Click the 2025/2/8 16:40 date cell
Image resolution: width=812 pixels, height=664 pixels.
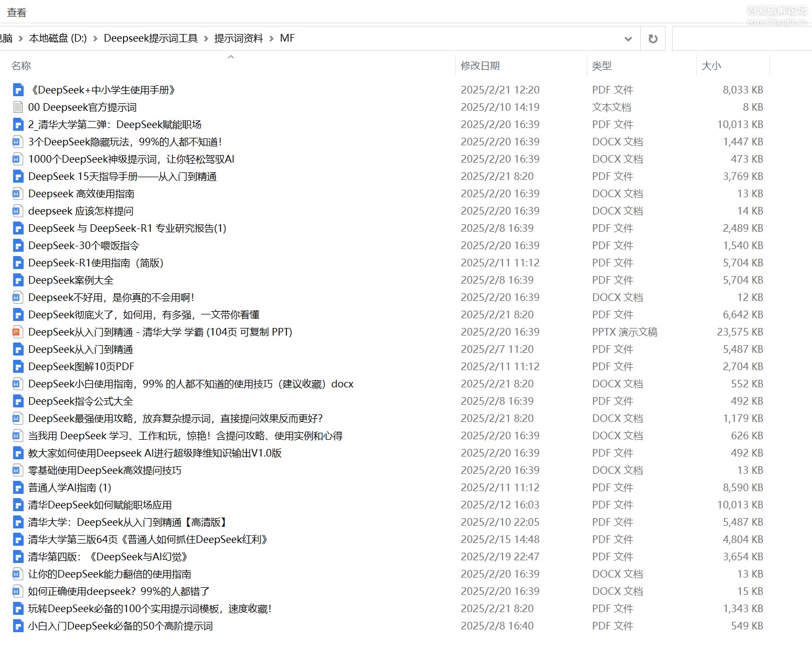(497, 626)
